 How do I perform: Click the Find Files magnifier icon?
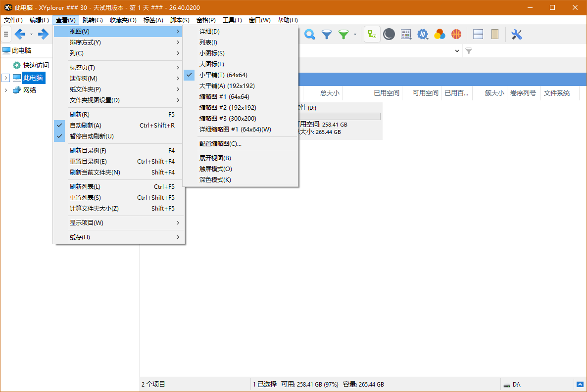point(310,35)
